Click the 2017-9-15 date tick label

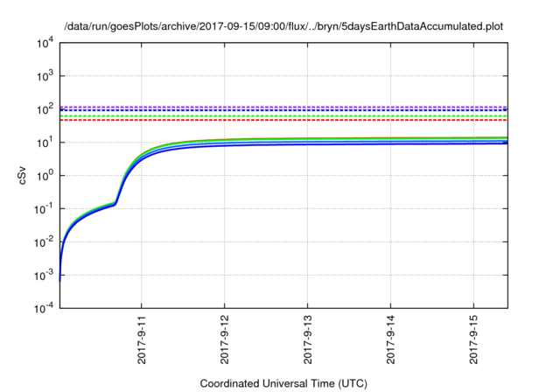[x=474, y=339]
